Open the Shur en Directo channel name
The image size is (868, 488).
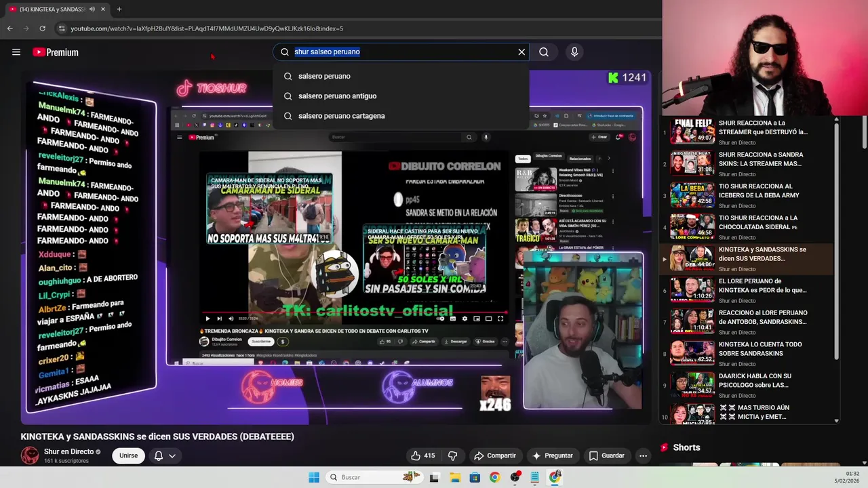pyautogui.click(x=68, y=451)
